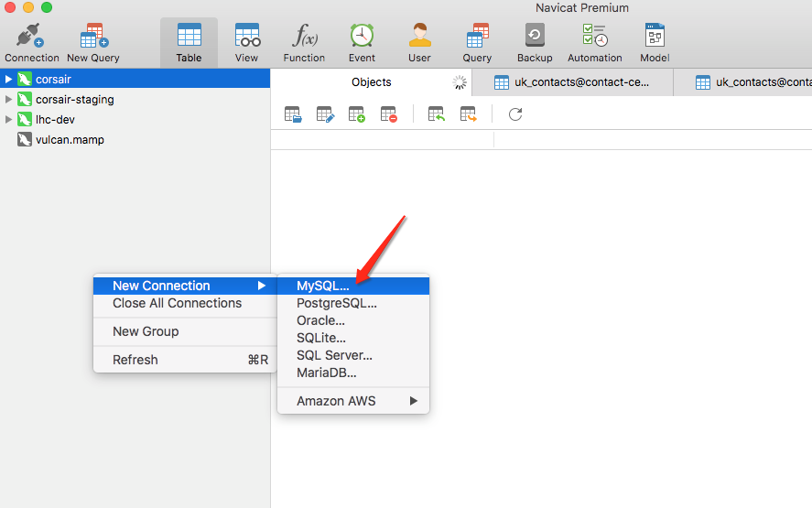The image size is (812, 508).
Task: Select MariaDB... connection type
Action: click(x=353, y=373)
